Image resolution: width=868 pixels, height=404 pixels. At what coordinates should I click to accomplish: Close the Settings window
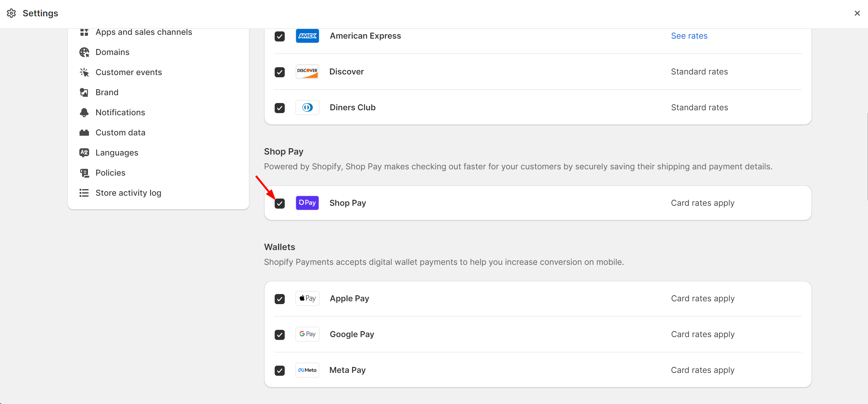coord(857,13)
